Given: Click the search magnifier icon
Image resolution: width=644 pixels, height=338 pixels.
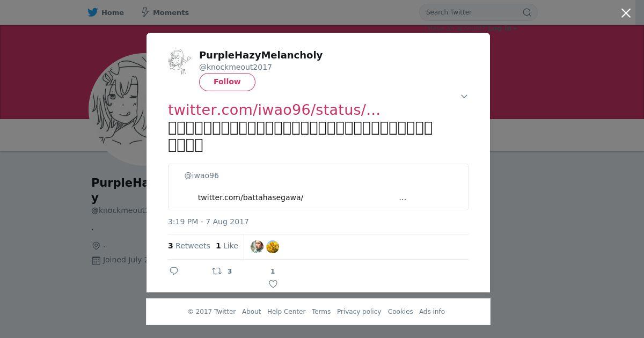Looking at the screenshot, I should 527,12.
